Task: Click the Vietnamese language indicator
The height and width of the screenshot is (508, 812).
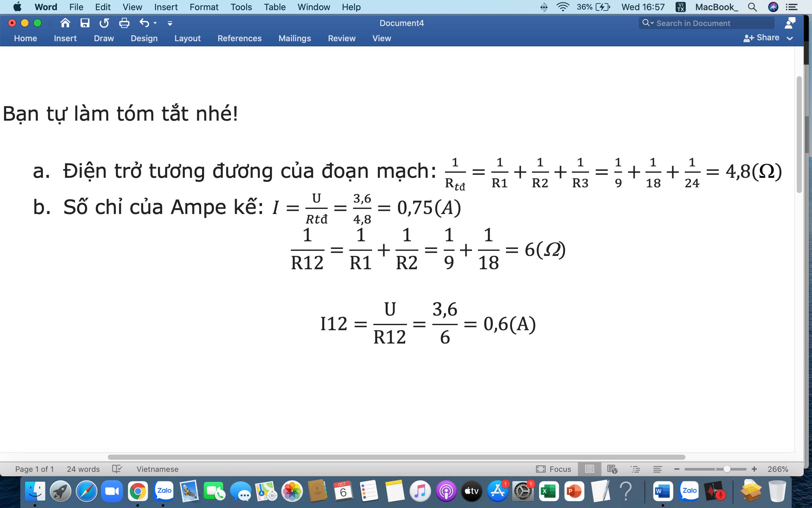Action: point(157,469)
